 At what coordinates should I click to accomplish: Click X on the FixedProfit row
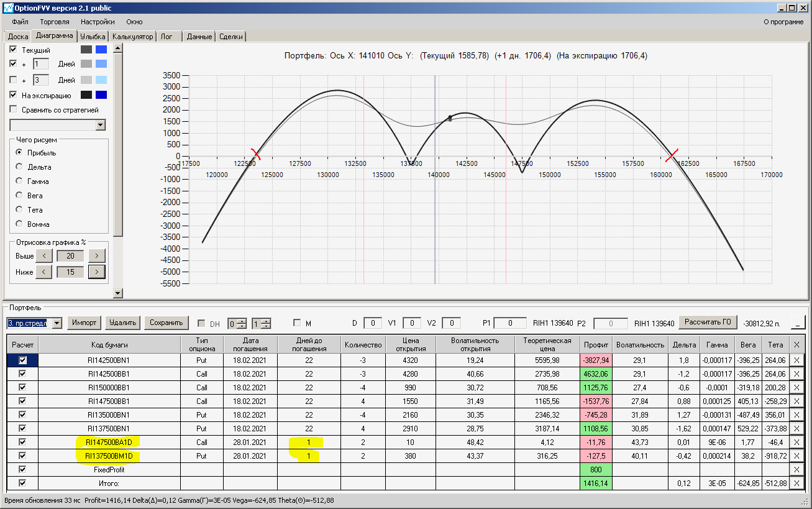point(796,469)
